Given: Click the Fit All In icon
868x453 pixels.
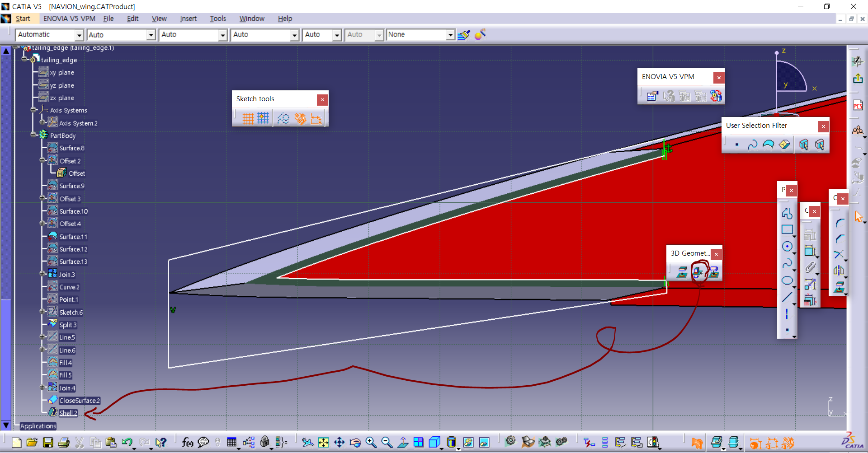Looking at the screenshot, I should tap(323, 443).
